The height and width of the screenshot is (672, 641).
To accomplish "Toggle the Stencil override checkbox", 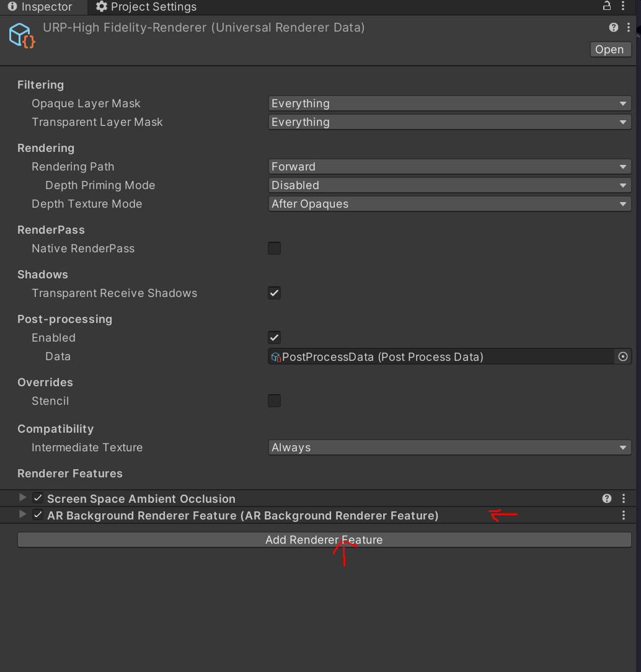I will click(x=274, y=401).
